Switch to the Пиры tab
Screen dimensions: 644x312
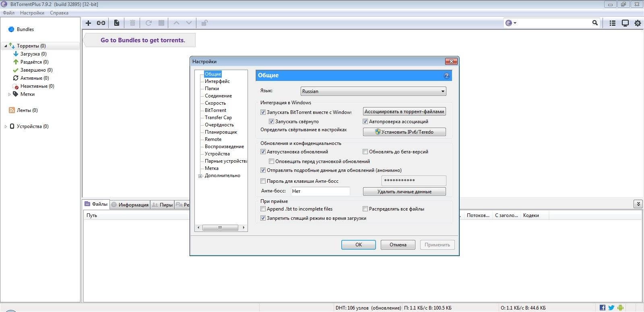pos(162,205)
